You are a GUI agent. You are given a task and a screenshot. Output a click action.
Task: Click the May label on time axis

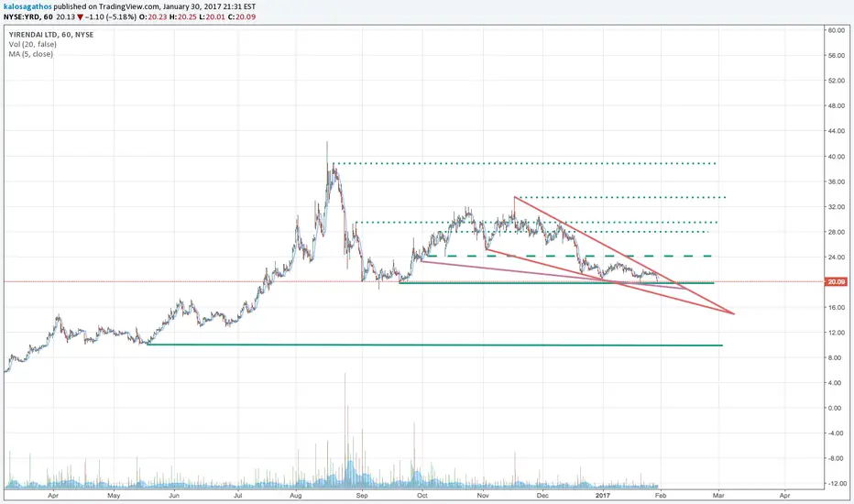tap(114, 496)
